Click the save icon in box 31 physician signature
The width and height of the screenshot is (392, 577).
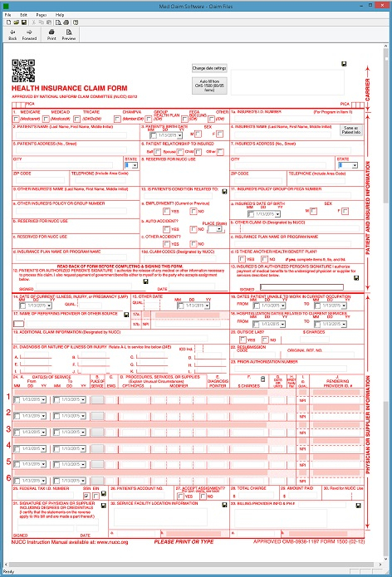click(x=104, y=506)
